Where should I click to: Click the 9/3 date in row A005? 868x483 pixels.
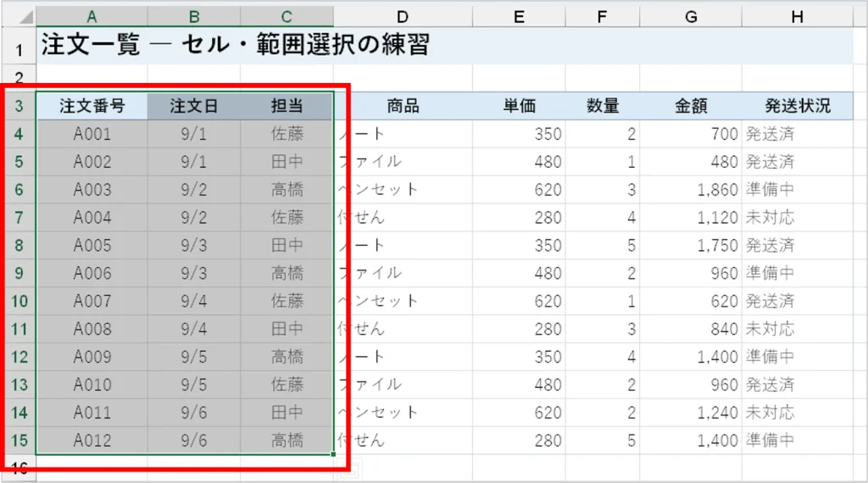tap(194, 245)
